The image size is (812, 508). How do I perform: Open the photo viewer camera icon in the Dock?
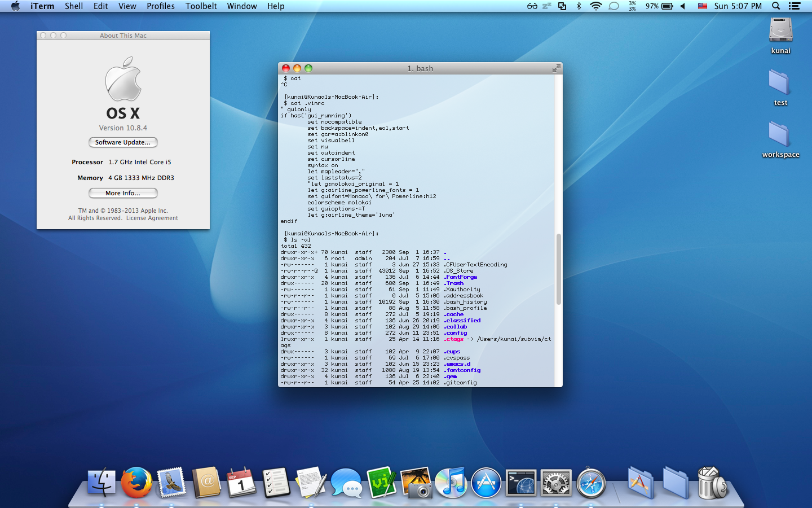tap(416, 483)
